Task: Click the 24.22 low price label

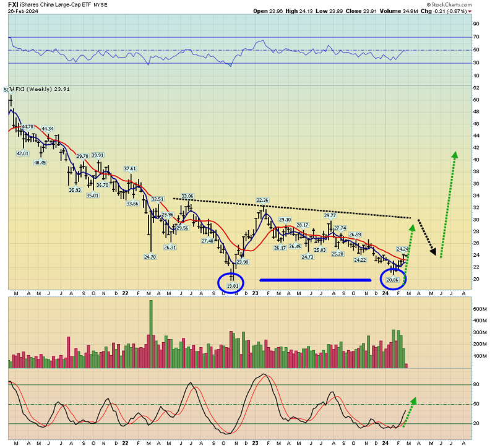Action: (x=360, y=260)
